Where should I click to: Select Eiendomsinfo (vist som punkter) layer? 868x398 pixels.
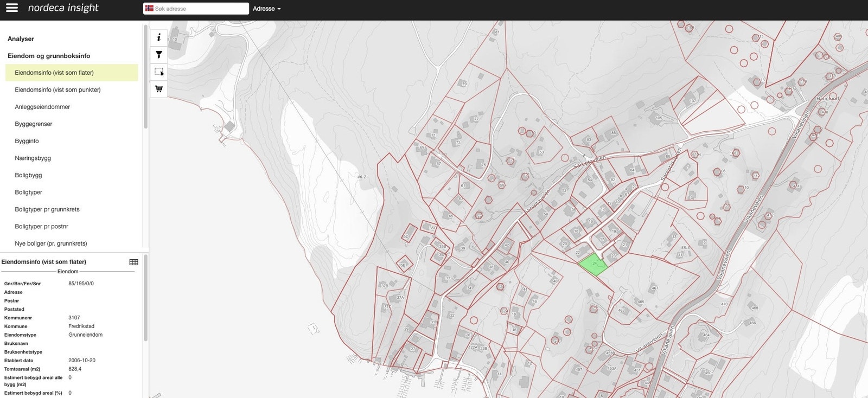tap(58, 90)
